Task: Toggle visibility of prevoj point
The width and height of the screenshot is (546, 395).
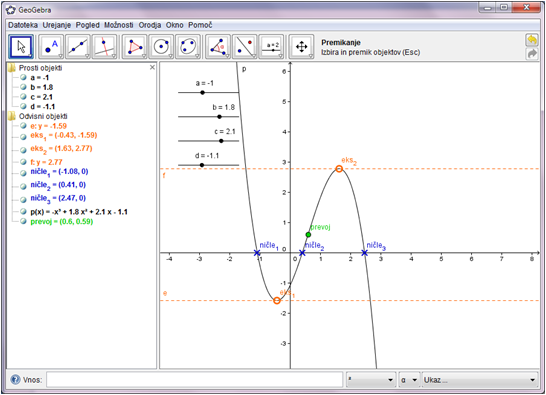Action: pyautogui.click(x=23, y=221)
